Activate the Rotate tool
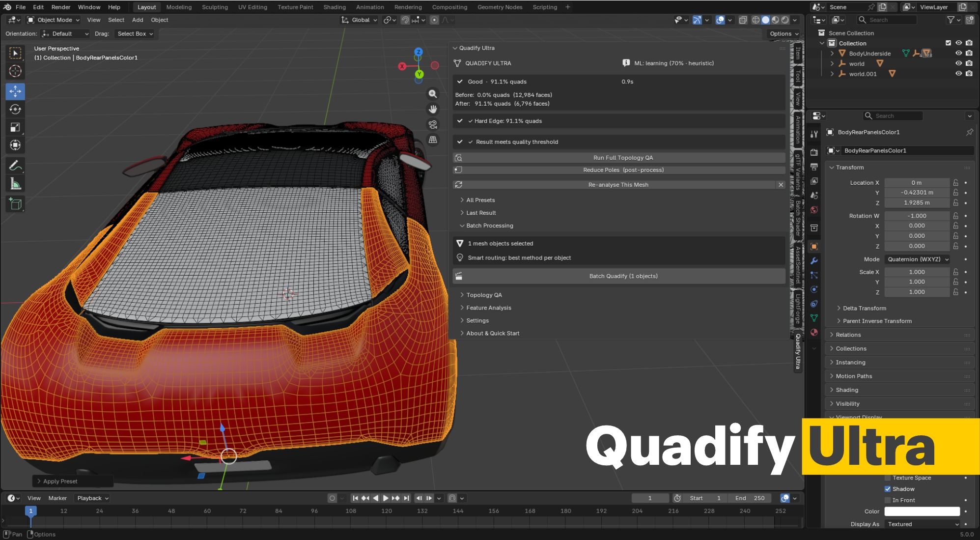The height and width of the screenshot is (540, 980). [15, 110]
